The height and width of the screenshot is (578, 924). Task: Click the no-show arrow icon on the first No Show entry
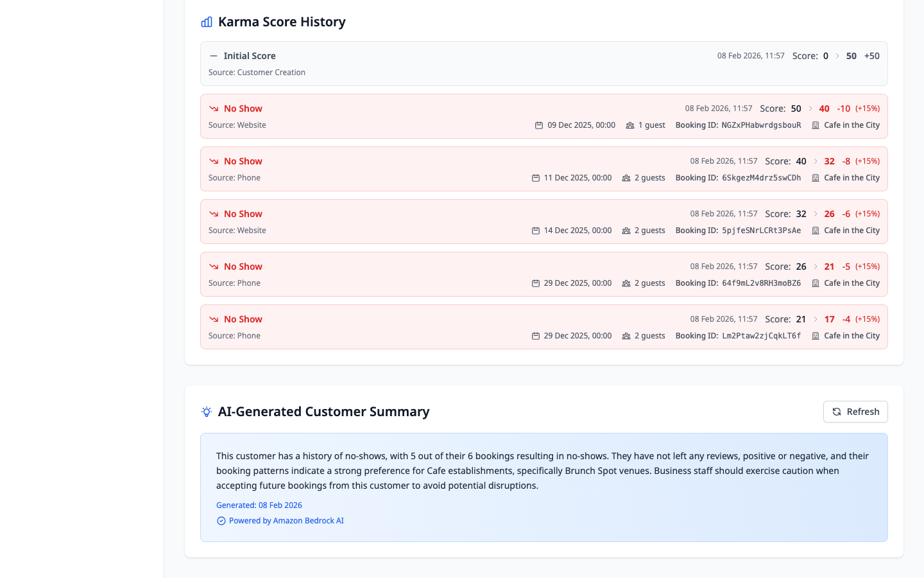coord(213,108)
